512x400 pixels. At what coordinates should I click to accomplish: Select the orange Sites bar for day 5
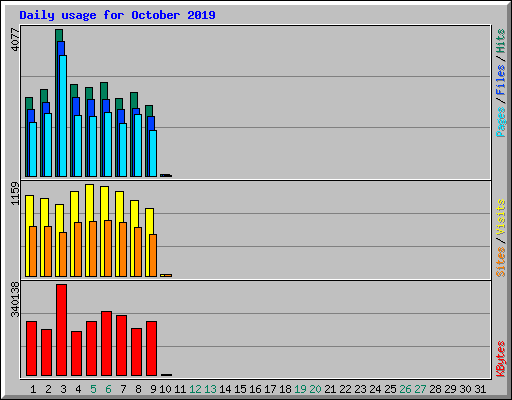[x=93, y=249]
